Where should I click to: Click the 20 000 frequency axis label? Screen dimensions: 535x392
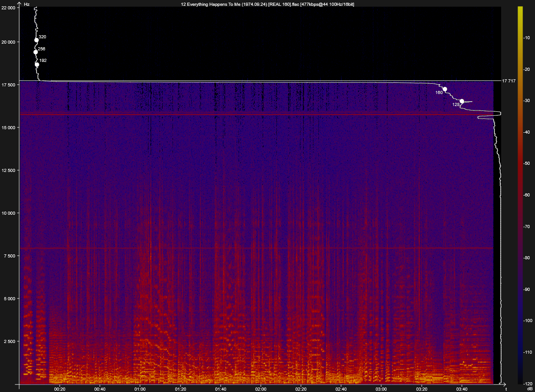(9, 42)
